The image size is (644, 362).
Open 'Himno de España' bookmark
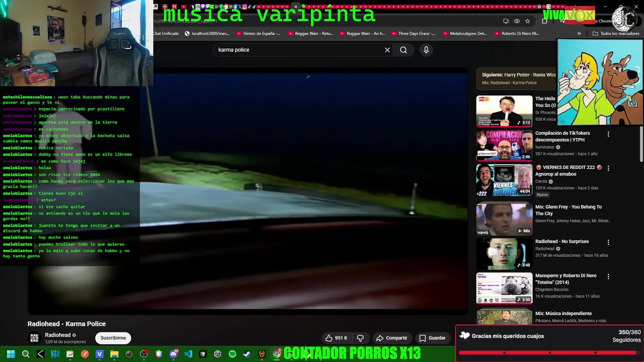[258, 34]
